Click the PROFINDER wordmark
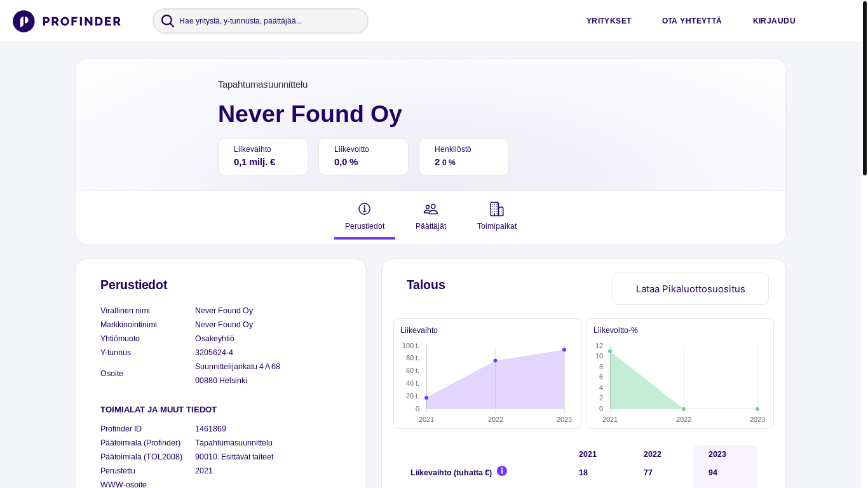Viewport: 868px width, 488px height. [x=81, y=22]
